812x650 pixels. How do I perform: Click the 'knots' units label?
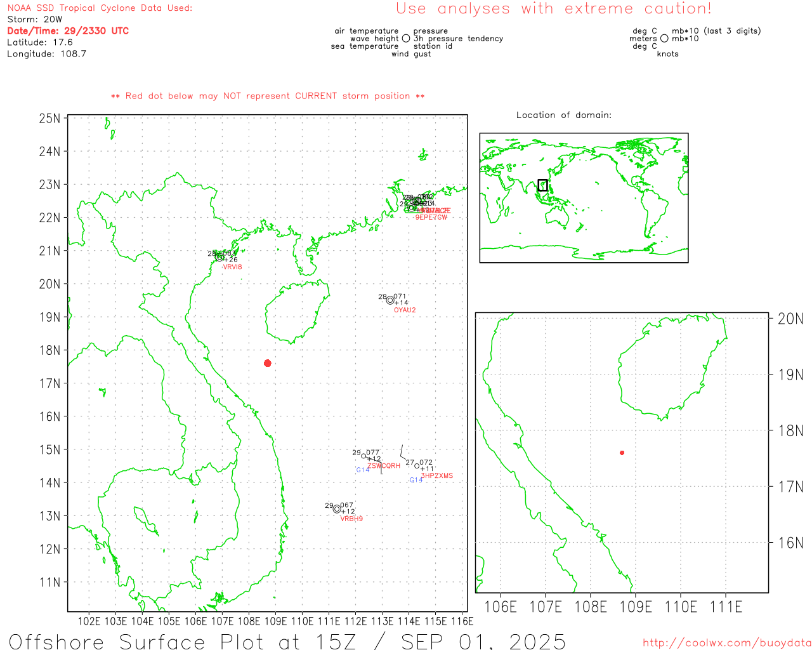(668, 54)
